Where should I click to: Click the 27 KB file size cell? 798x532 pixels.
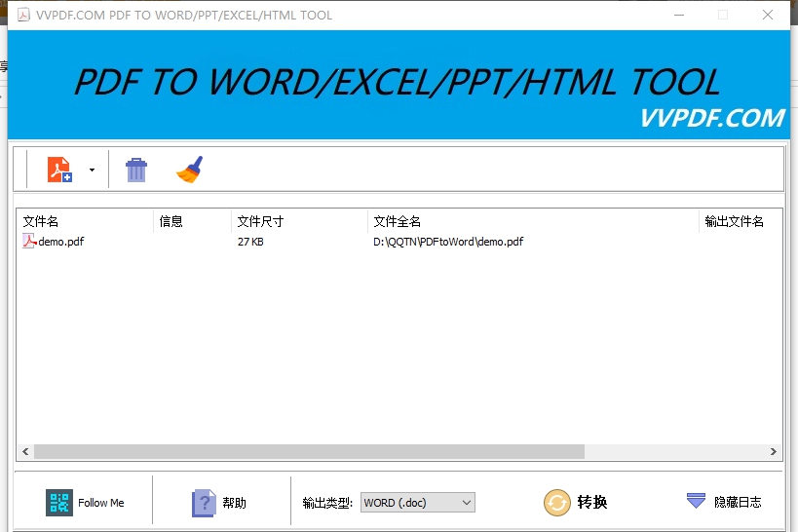click(250, 242)
